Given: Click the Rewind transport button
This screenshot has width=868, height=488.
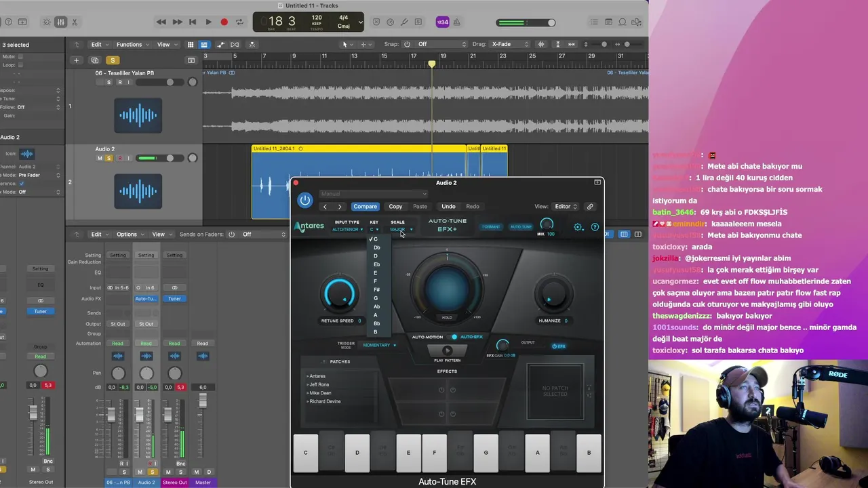Looking at the screenshot, I should (161, 22).
